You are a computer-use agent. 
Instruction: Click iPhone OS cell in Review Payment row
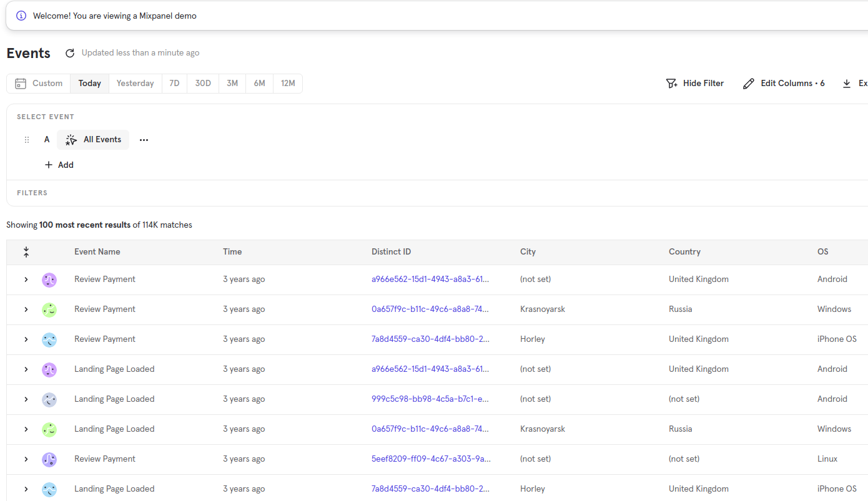click(837, 339)
